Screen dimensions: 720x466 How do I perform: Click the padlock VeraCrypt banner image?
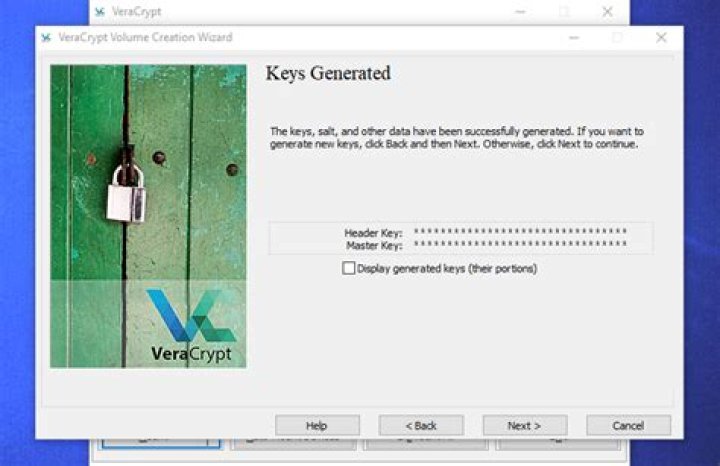148,216
